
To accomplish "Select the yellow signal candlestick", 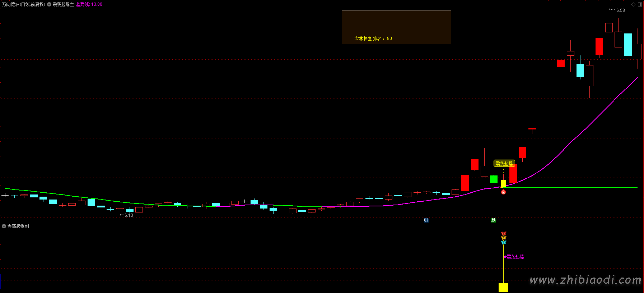I will point(503,184).
